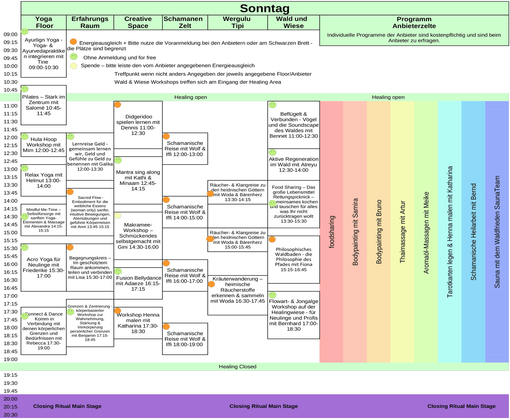This screenshot has width=510, height=420.
Task: Open the Wergulu Tipi column header
Action: (x=237, y=22)
